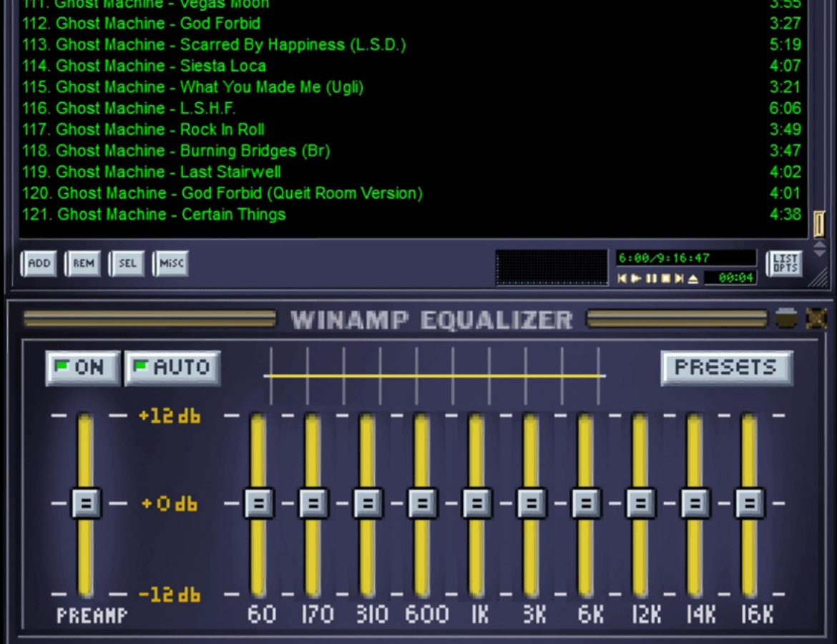Pause playback from the playlist mini controls
Viewport: 837px width, 644px height.
651,278
